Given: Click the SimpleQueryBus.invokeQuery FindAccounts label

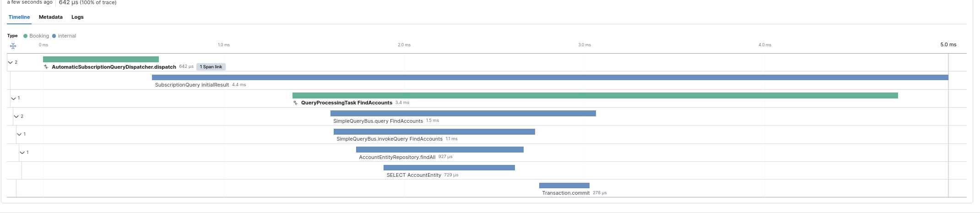Looking at the screenshot, I should tap(390, 139).
